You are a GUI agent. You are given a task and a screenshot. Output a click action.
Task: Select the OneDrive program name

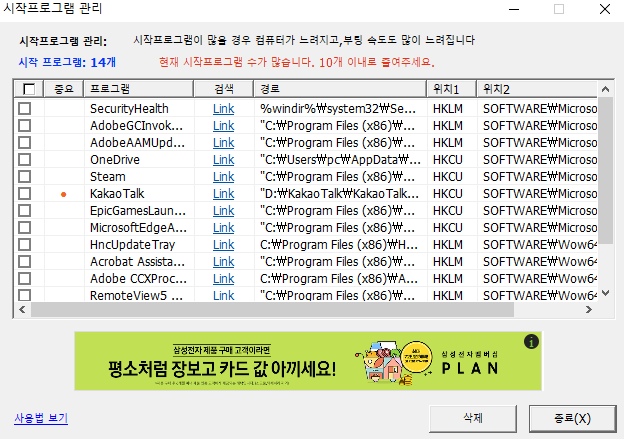click(x=115, y=160)
